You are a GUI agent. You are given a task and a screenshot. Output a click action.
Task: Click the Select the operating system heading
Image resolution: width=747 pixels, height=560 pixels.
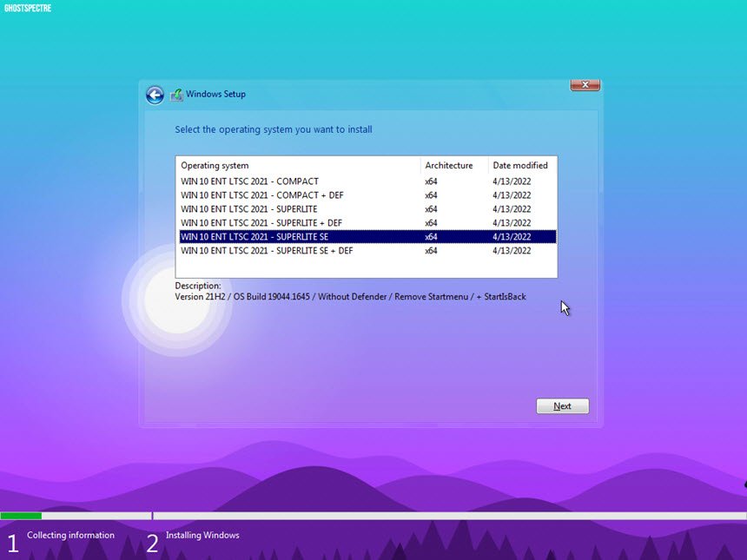[274, 129]
